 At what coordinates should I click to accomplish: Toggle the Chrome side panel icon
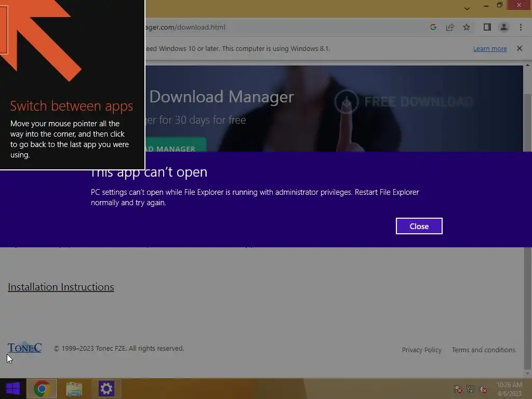(x=487, y=27)
